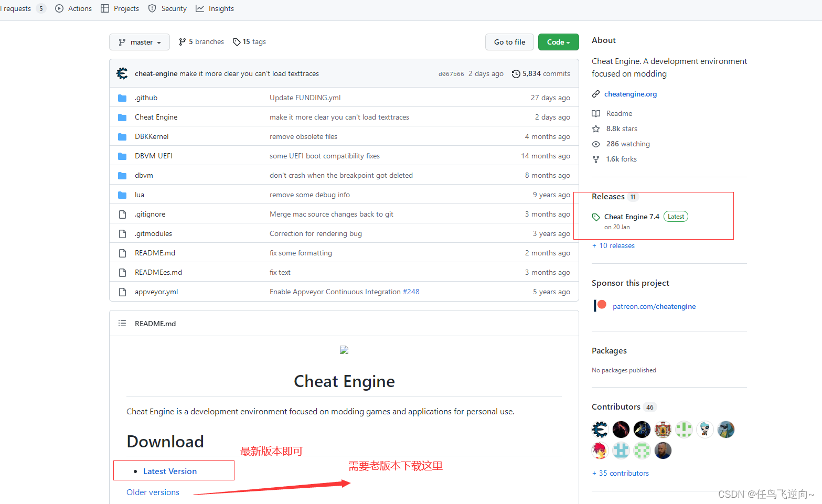Open the Security tab
The image size is (822, 504).
tap(167, 8)
